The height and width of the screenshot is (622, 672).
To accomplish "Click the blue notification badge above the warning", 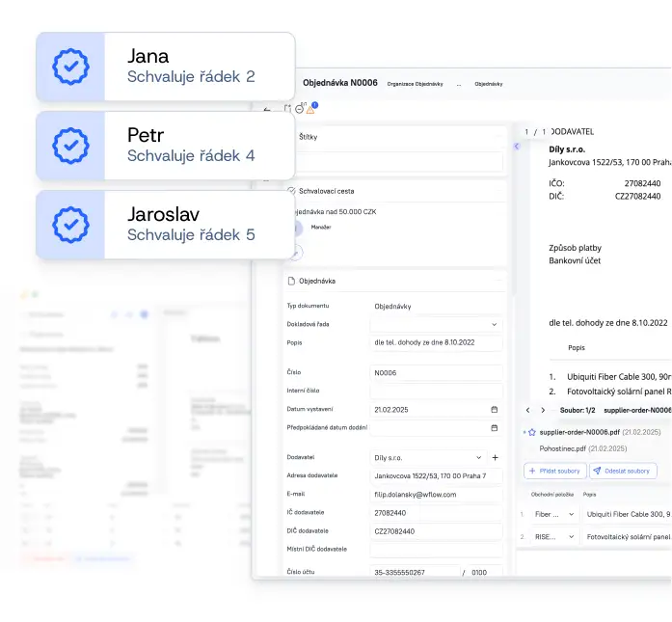I will 315,104.
